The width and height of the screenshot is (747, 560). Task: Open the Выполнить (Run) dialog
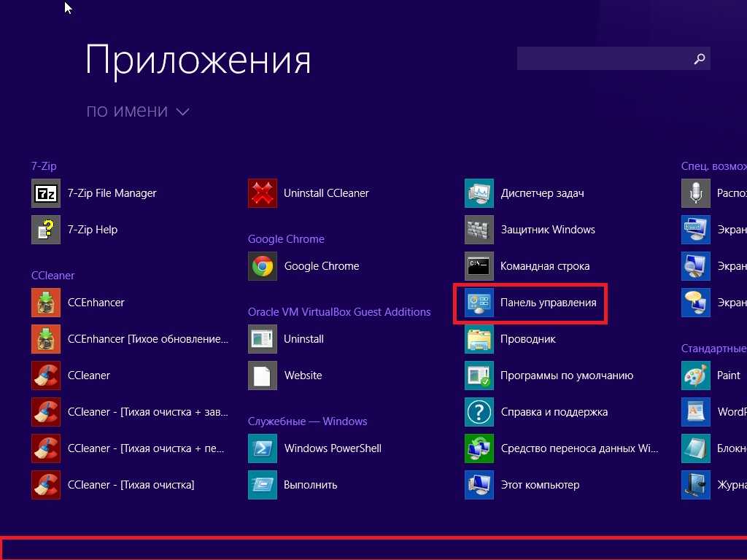click(293, 485)
